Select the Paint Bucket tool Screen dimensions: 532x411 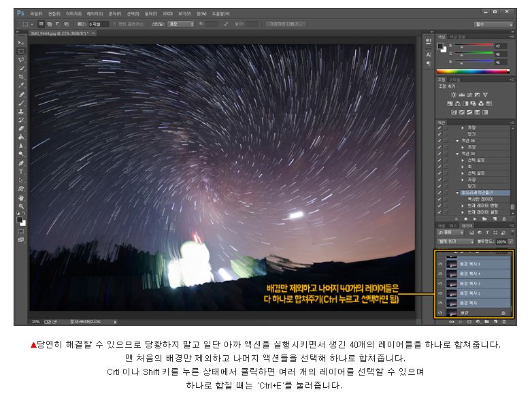pyautogui.click(x=21, y=137)
